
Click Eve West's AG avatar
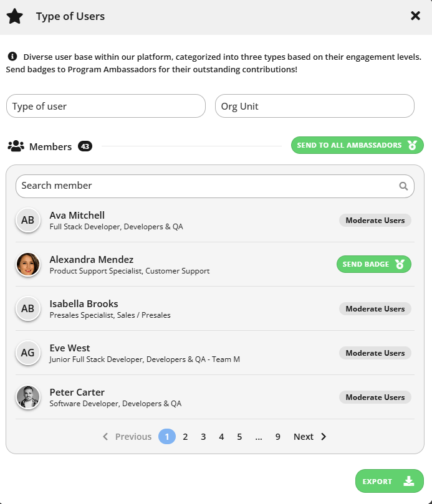coord(28,353)
